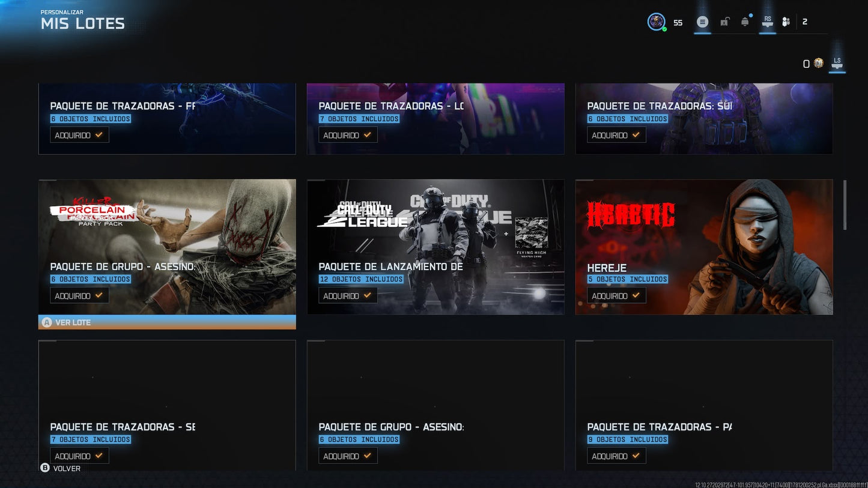Click the 12 Objetos Incluidos label
Viewport: 868px width, 488px height.
click(362, 279)
